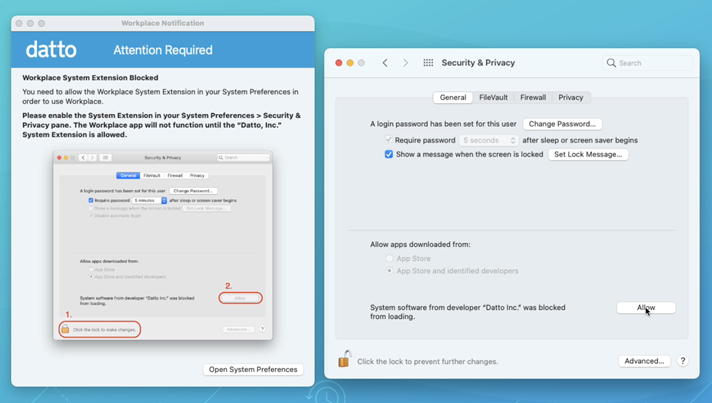The image size is (712, 403).
Task: Click the forward arrow in Security & Privacy
Action: click(x=405, y=63)
